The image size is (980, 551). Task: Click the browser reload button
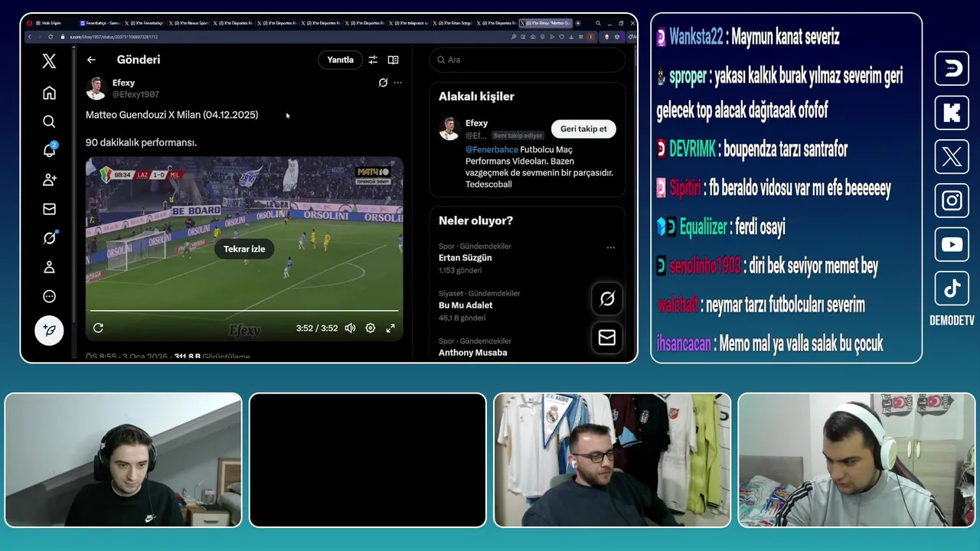pos(51,37)
